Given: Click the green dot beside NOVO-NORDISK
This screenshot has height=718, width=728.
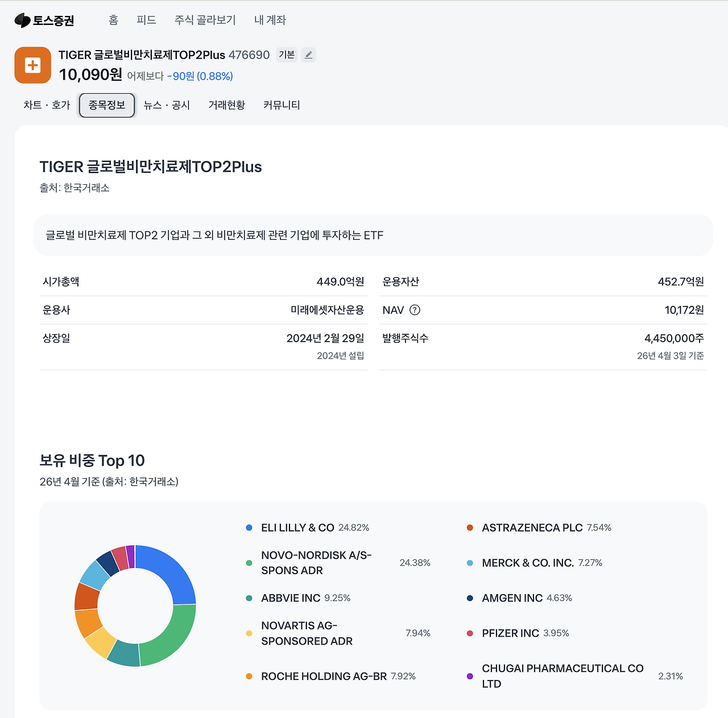Looking at the screenshot, I should coord(249,563).
